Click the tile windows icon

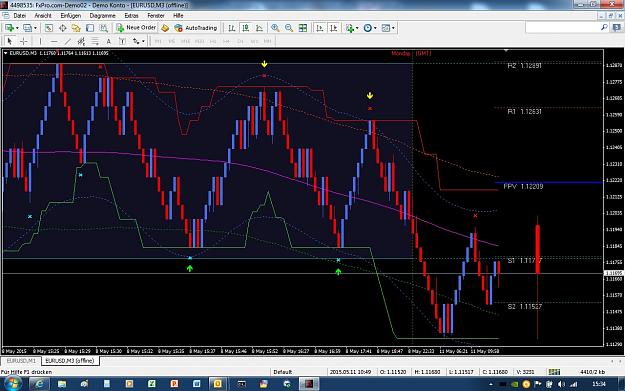tap(303, 28)
